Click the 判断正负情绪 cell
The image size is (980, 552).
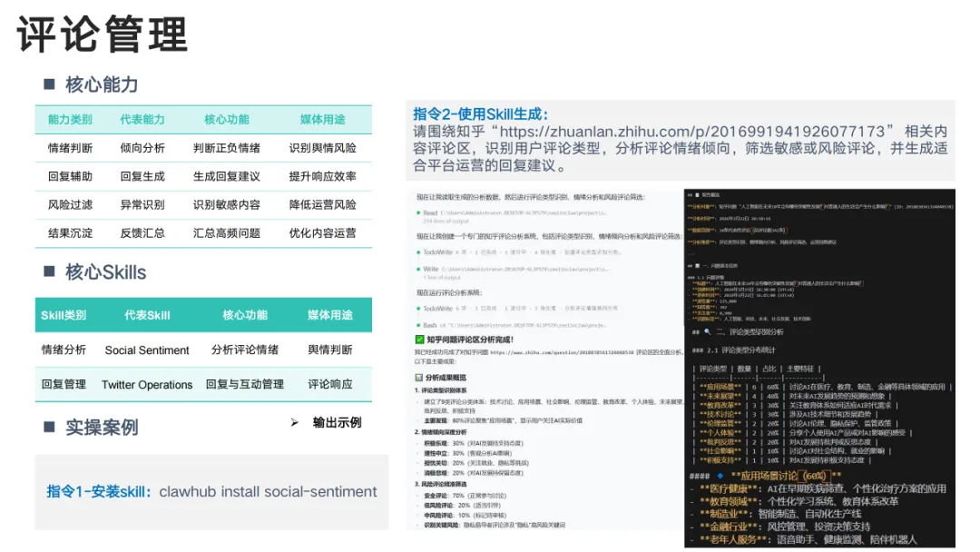coord(226,148)
